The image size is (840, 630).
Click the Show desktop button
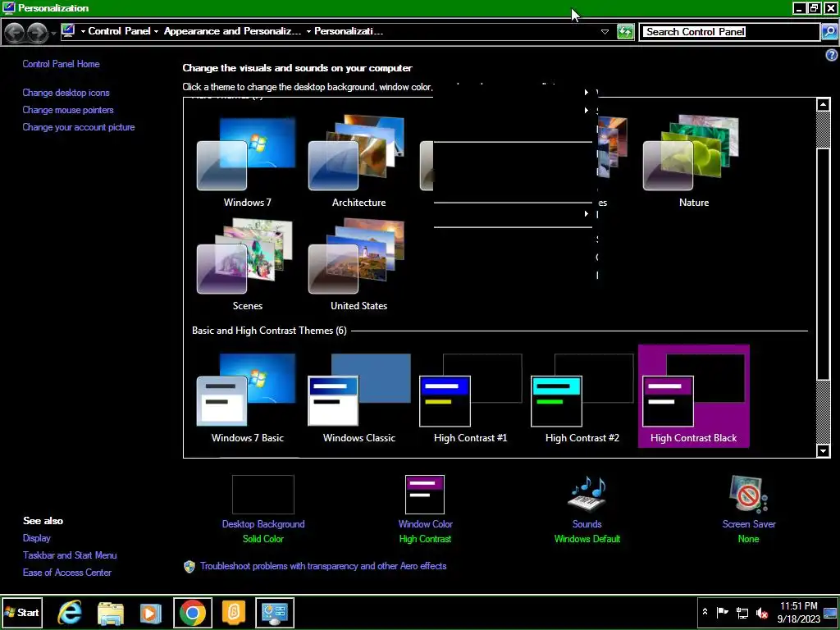click(830, 612)
